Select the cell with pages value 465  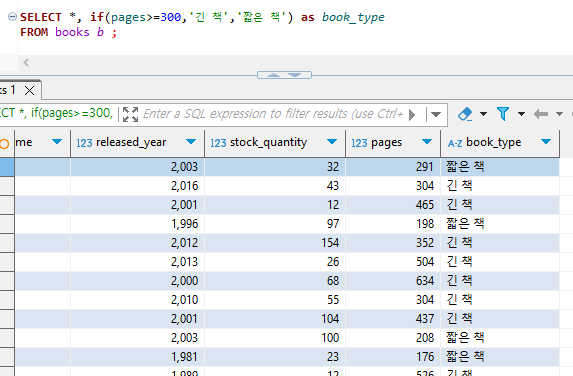coord(393,205)
